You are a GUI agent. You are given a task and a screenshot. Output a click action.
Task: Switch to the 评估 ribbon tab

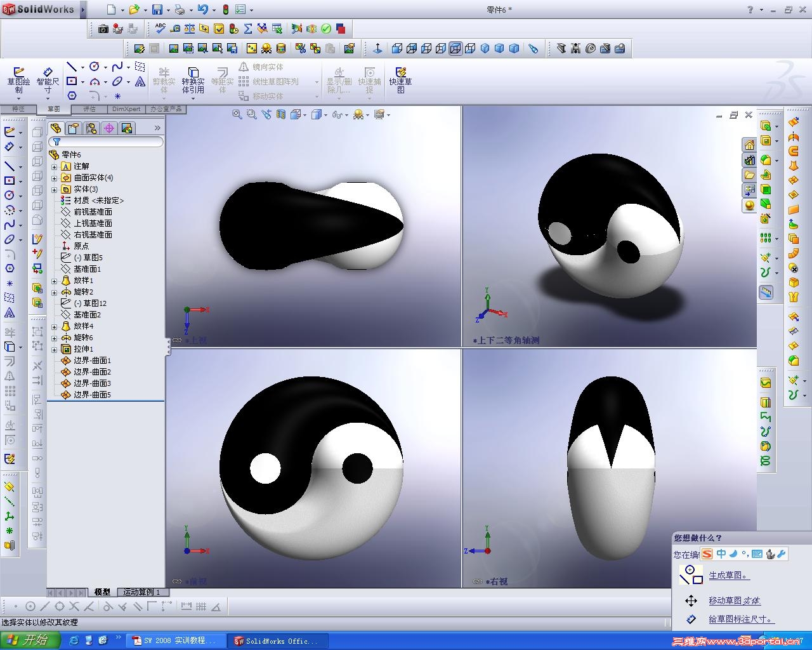coord(89,109)
